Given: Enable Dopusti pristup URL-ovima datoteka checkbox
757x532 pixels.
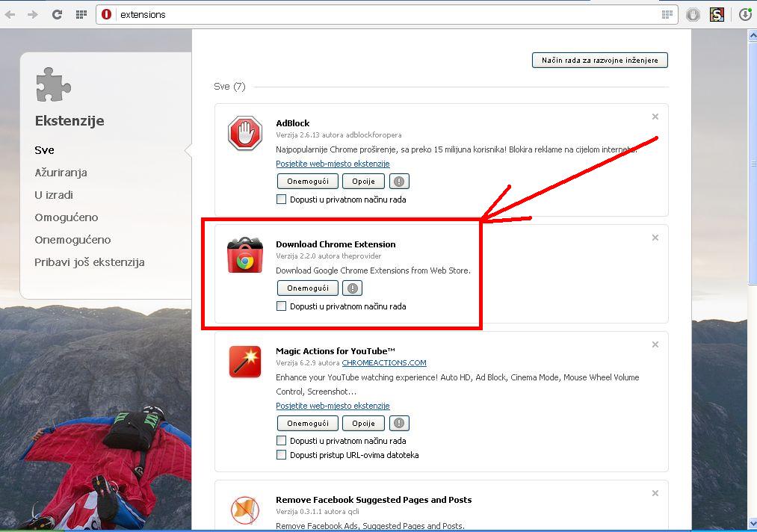Looking at the screenshot, I should pyautogui.click(x=281, y=454).
